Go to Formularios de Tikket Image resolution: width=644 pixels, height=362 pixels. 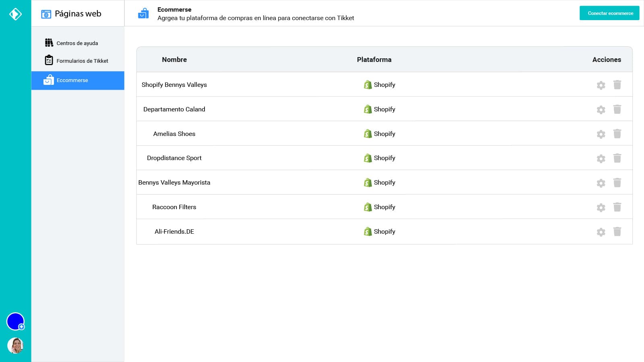tap(82, 61)
